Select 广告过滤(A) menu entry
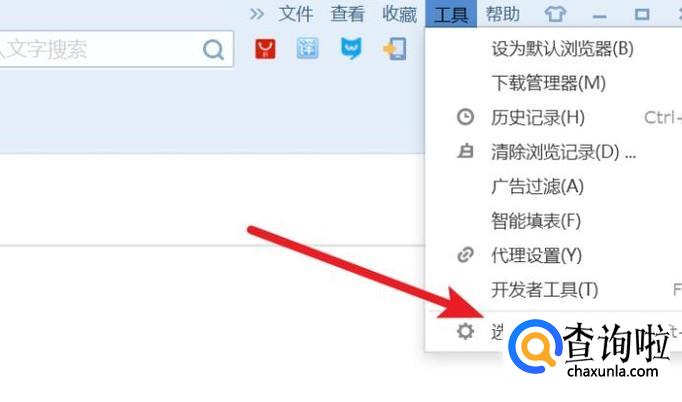This screenshot has height=402, width=682. [x=538, y=186]
